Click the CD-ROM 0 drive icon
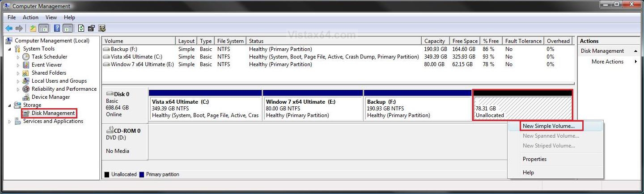644x194 pixels. pyautogui.click(x=110, y=131)
